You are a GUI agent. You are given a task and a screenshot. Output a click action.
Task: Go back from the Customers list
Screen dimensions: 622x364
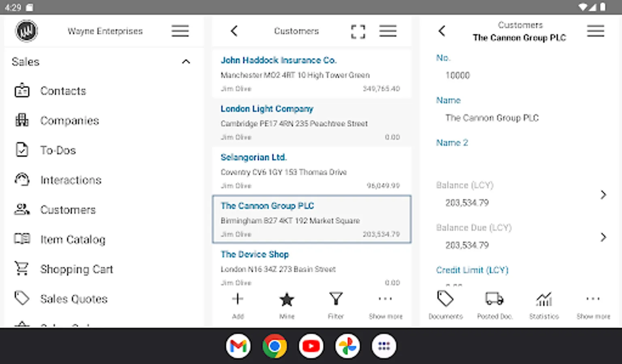[234, 31]
